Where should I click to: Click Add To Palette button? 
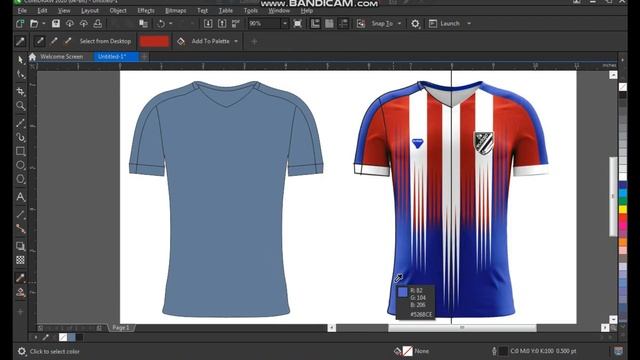[x=210, y=41]
